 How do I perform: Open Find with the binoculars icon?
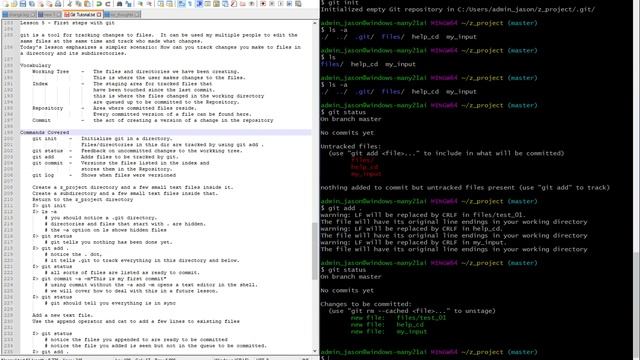(x=120, y=4)
